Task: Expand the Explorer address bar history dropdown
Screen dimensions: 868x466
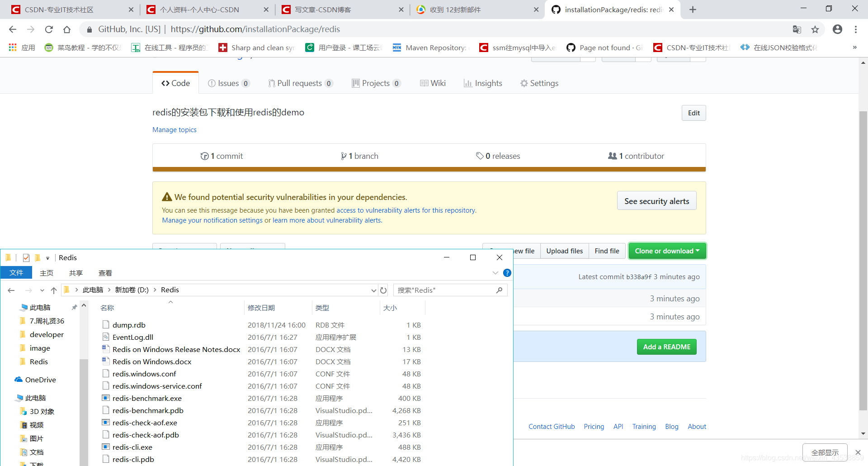Action: 373,290
